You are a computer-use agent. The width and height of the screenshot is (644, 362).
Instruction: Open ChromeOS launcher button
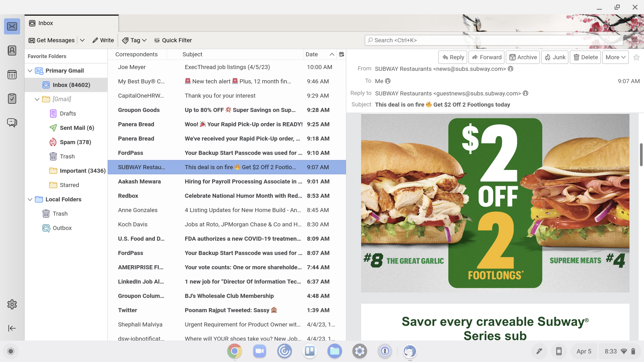11,351
